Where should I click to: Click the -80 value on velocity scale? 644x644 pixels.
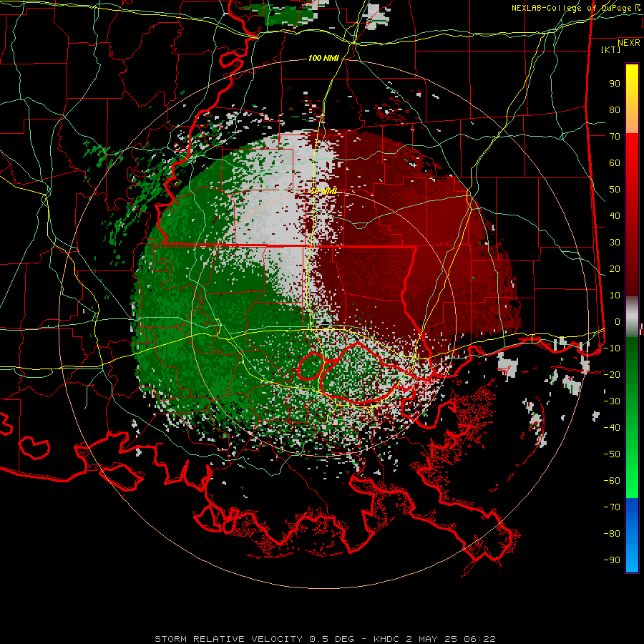pos(612,534)
